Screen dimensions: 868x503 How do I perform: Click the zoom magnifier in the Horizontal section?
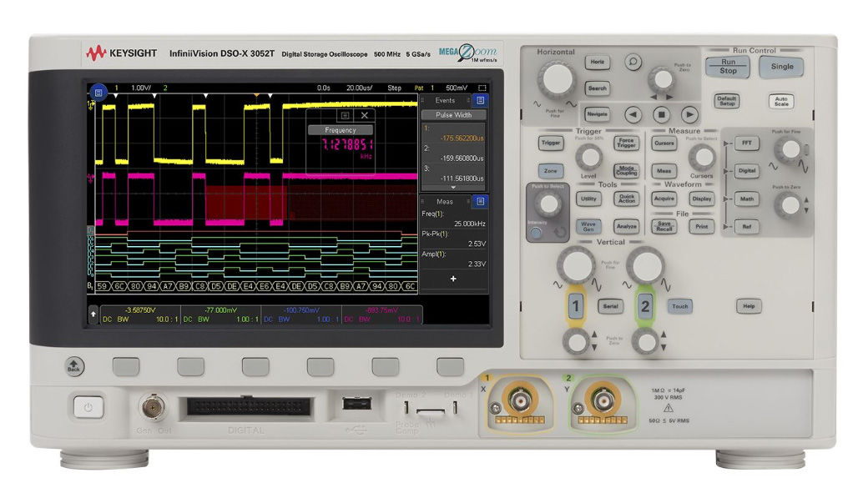(632, 62)
